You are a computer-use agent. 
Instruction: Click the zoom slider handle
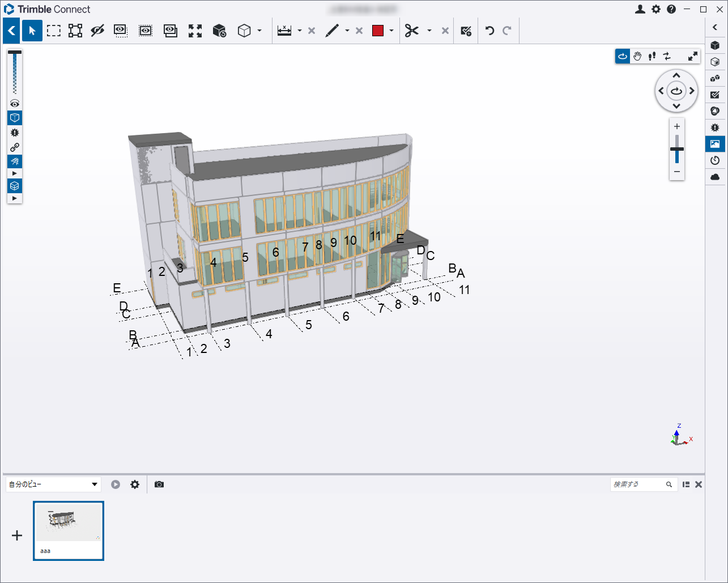677,149
